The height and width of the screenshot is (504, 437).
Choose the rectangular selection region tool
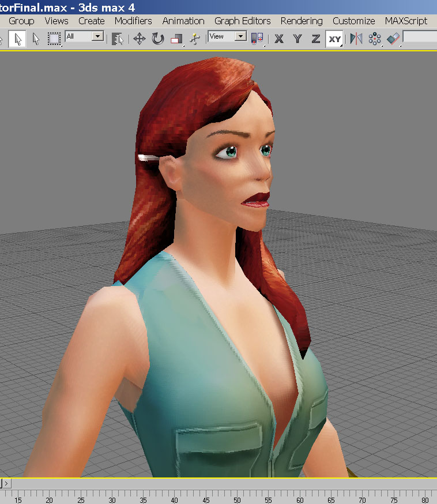click(x=54, y=39)
